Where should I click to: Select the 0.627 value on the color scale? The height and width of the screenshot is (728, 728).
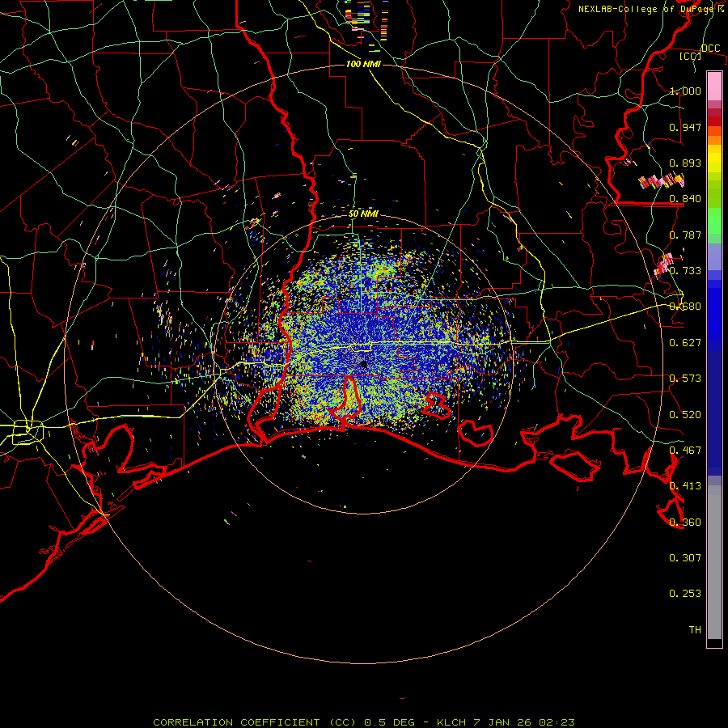[685, 343]
